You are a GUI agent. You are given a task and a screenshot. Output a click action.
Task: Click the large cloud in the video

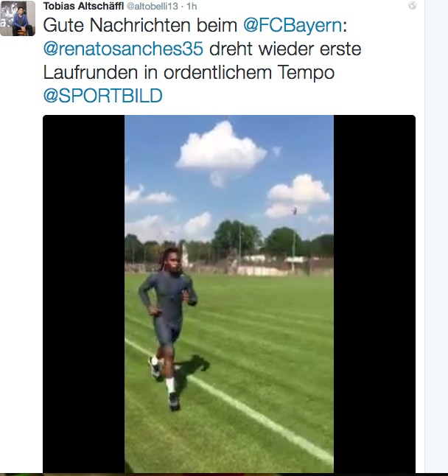pos(221,150)
